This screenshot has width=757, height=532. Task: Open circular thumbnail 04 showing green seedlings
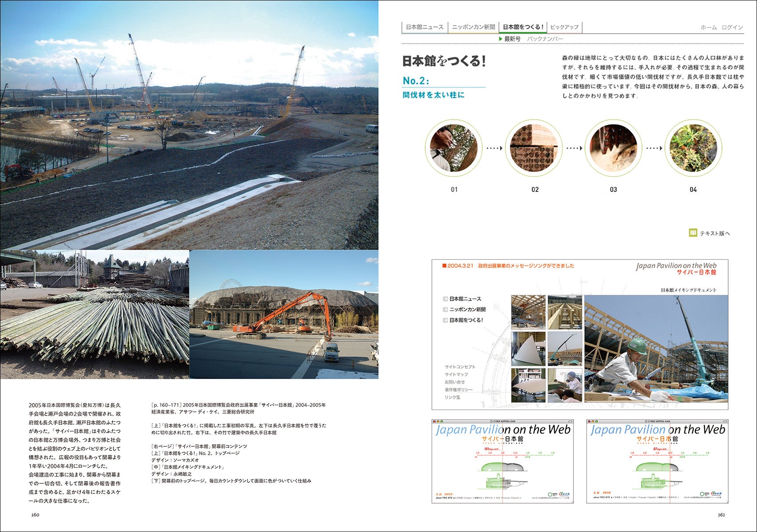pyautogui.click(x=693, y=148)
